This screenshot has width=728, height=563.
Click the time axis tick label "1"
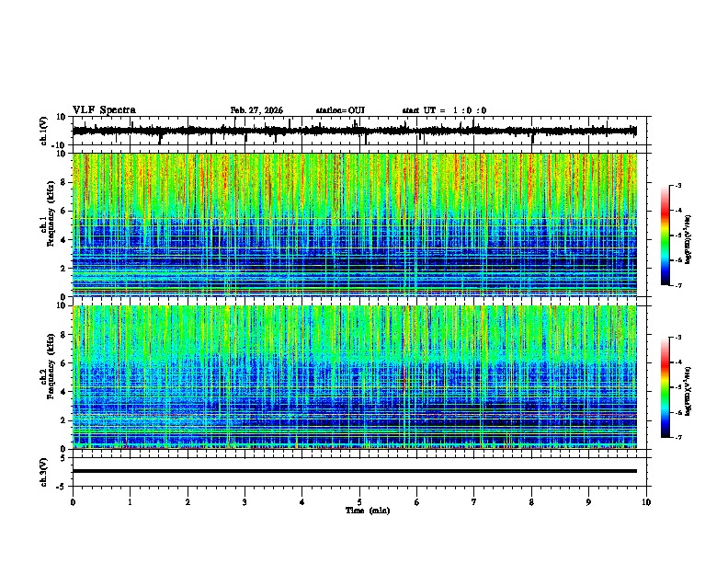point(130,502)
